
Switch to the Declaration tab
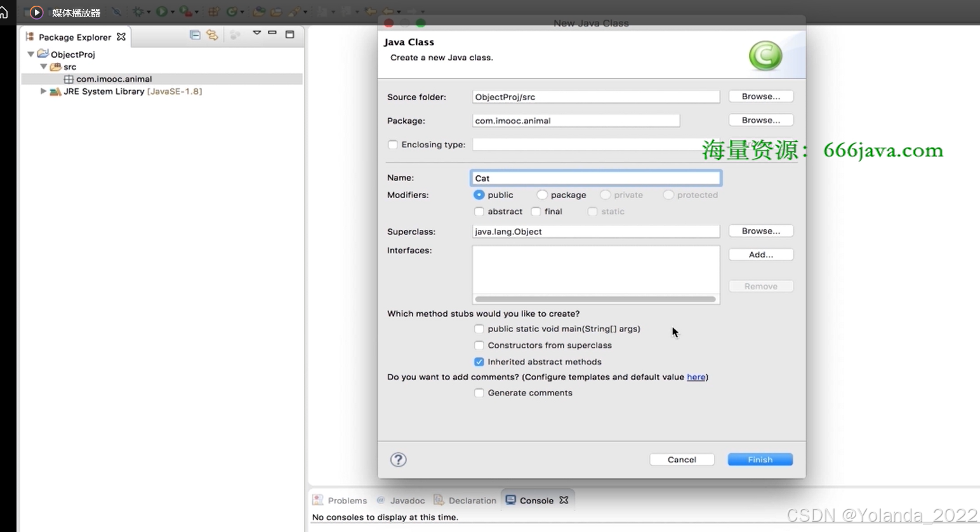(x=465, y=500)
